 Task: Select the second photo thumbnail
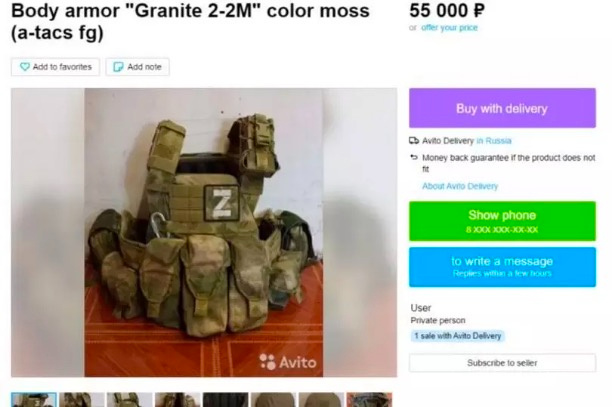click(x=82, y=400)
